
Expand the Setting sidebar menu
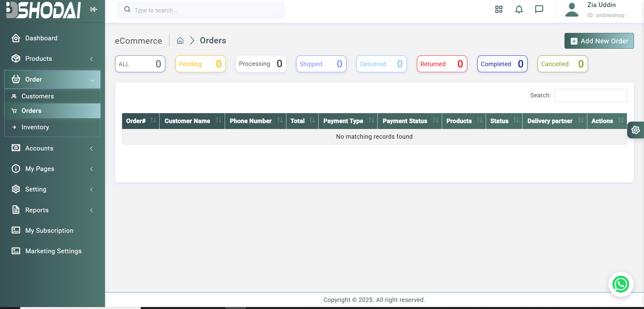(52, 189)
